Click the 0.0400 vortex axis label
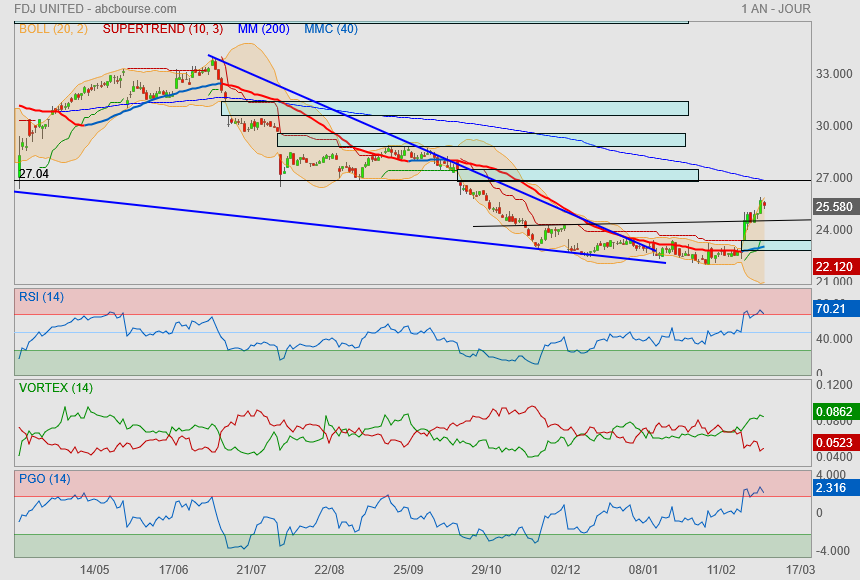Screen dimensions: 860x580 click(834, 457)
